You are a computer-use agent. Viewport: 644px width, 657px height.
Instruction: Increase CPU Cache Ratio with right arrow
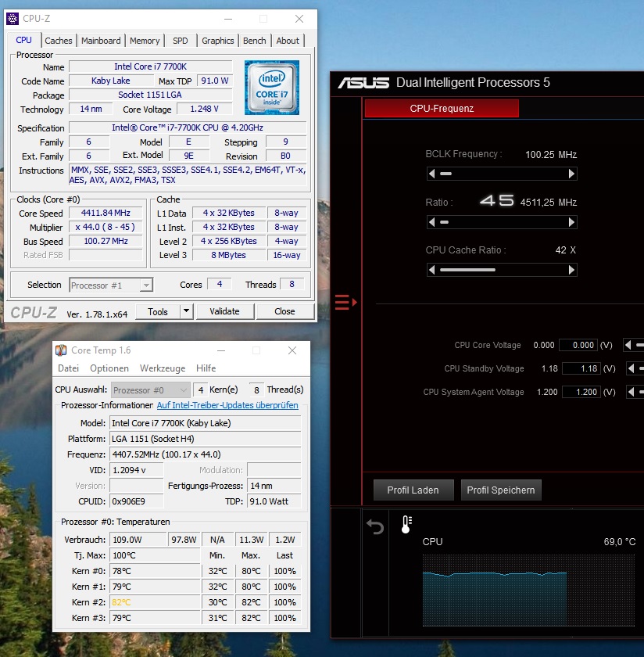tap(571, 270)
